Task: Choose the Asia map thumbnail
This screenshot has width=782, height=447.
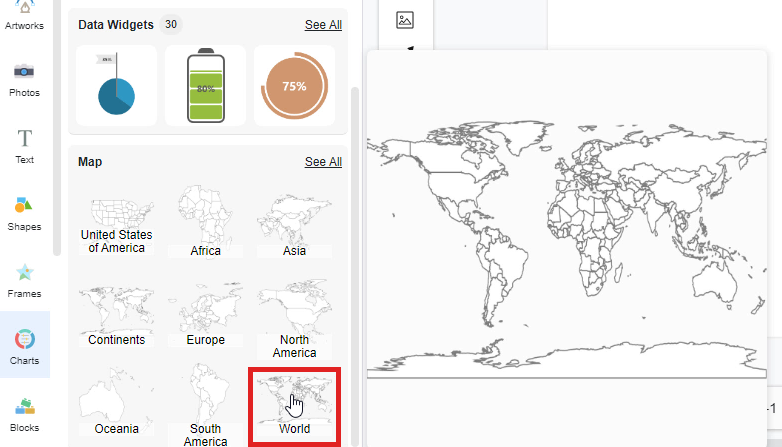Action: pyautogui.click(x=294, y=222)
